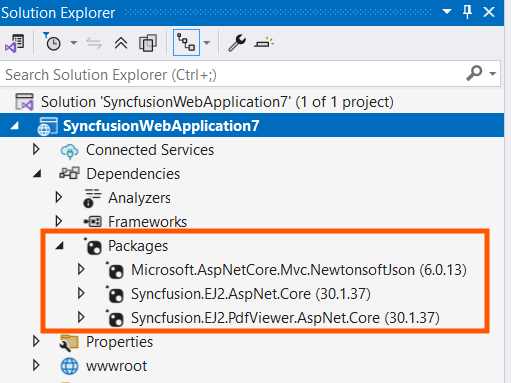Expand Syncfusion.EJ2.PdfViewer.AspNet.Core package
Image resolution: width=511 pixels, height=383 pixels.
pyautogui.click(x=81, y=317)
